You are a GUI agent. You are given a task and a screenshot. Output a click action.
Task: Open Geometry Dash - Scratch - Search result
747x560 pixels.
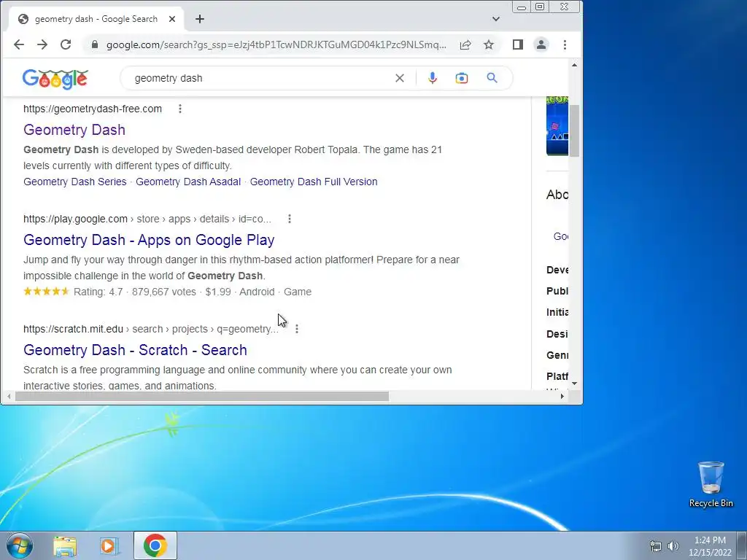[x=135, y=350]
